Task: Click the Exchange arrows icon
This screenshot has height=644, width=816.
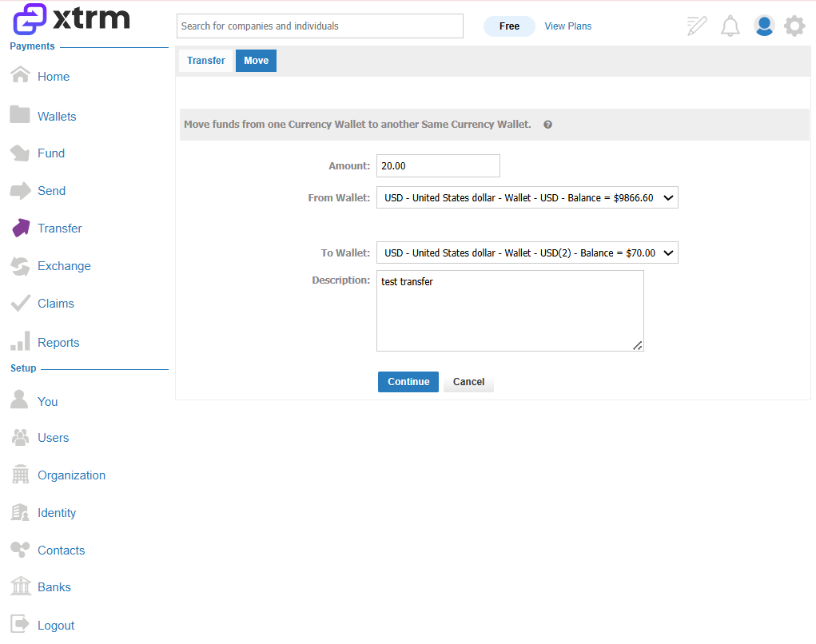Action: (20, 266)
